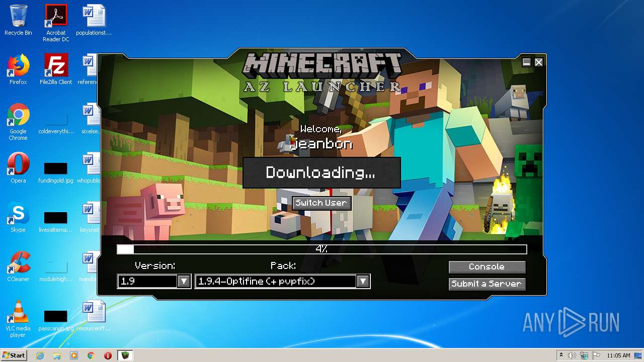Open VLC media player shortcut

[18, 319]
